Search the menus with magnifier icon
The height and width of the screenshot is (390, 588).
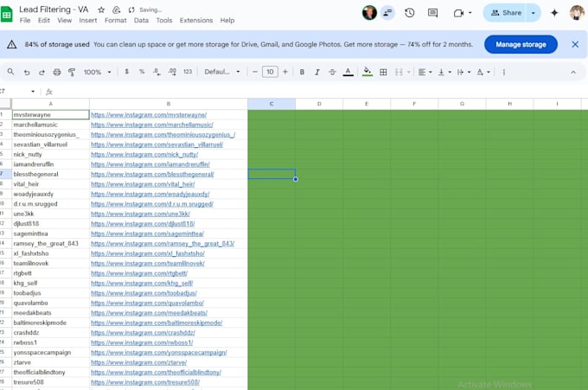[10, 72]
